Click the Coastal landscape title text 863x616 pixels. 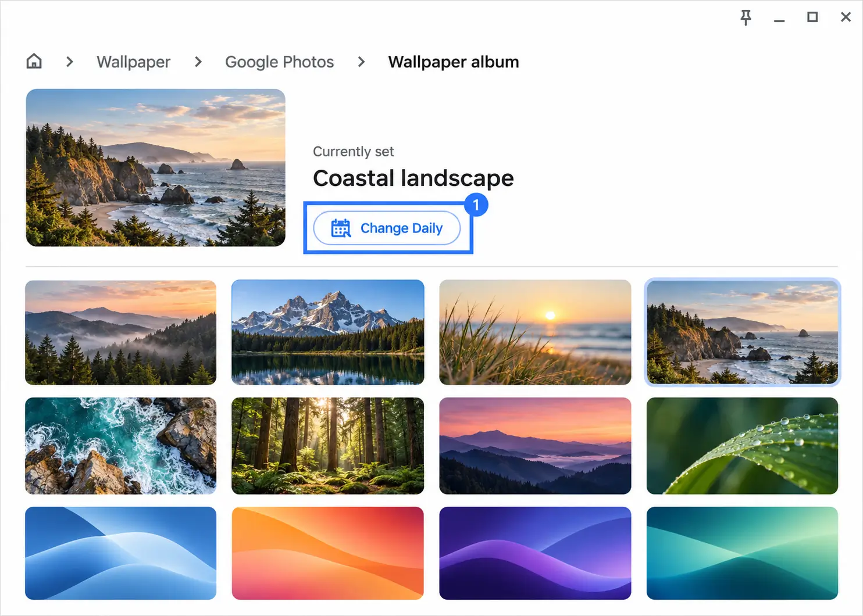pyautogui.click(x=413, y=178)
